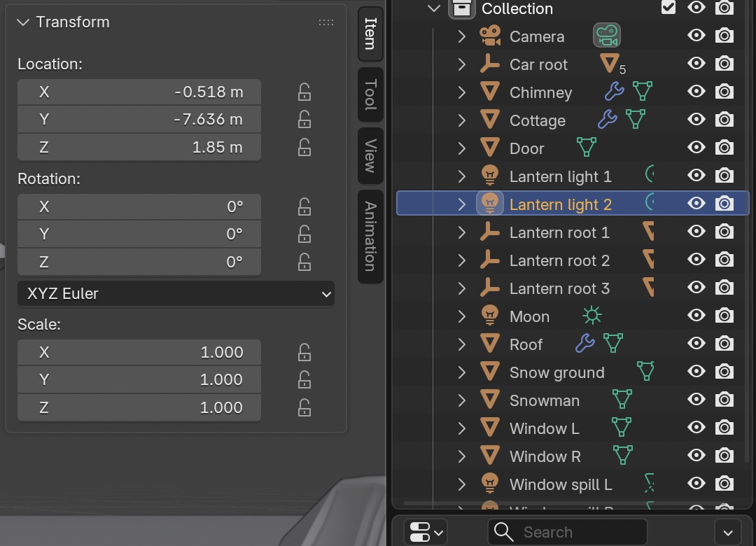Screen dimensions: 756x546
Task: Click the Lantern light 1 light bulb icon
Action: tap(490, 176)
